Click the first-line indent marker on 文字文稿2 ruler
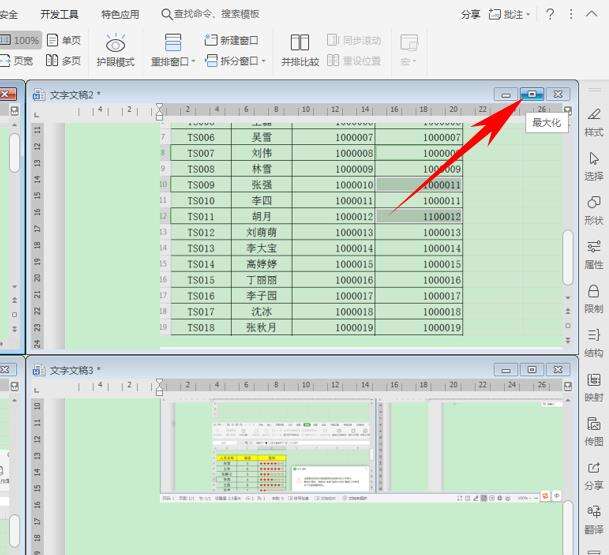The image size is (609, 555). coord(159,107)
